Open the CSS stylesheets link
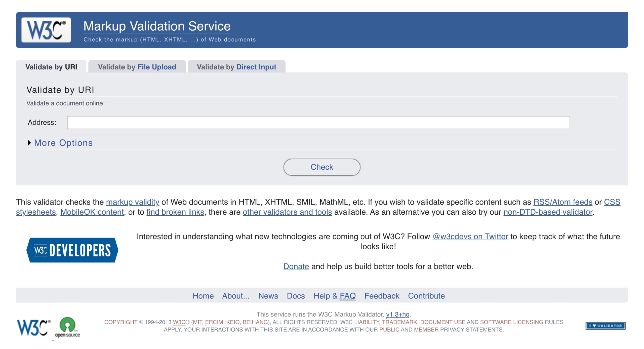Image resolution: width=644 pixels, height=349 pixels. click(612, 202)
